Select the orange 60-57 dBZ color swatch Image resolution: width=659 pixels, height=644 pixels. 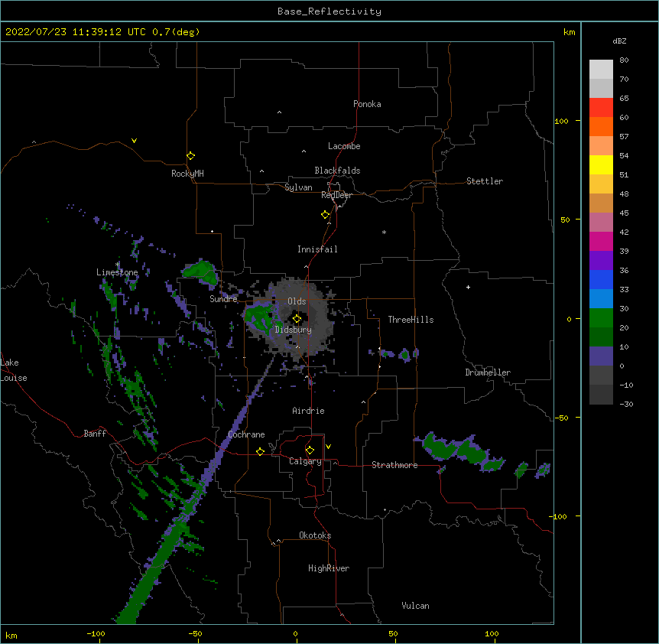coord(601,126)
